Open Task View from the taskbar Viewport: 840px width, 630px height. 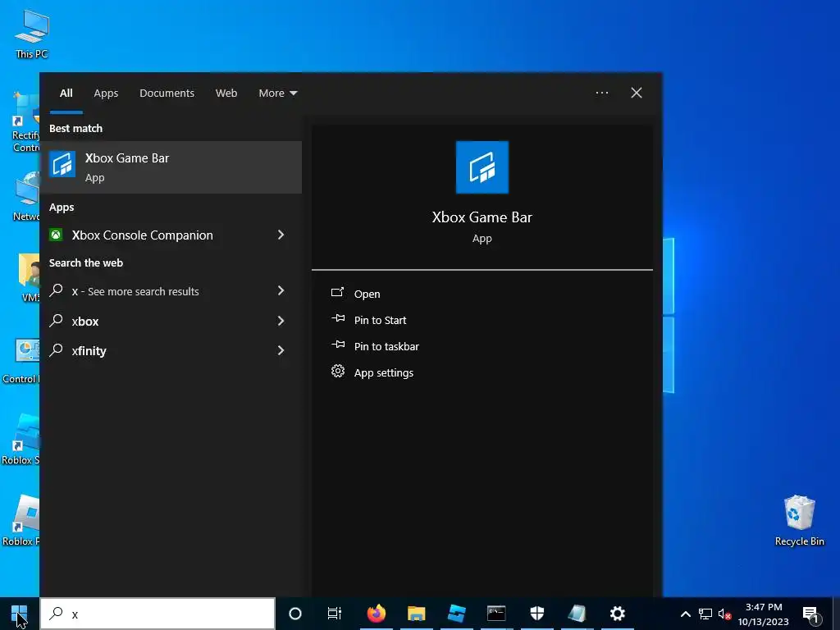point(335,614)
